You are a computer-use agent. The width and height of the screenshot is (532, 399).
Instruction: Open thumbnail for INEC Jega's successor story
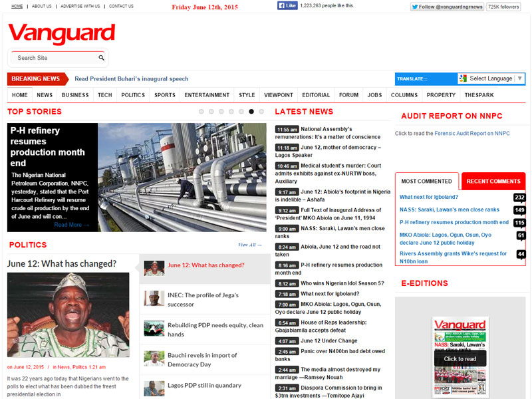tap(154, 298)
